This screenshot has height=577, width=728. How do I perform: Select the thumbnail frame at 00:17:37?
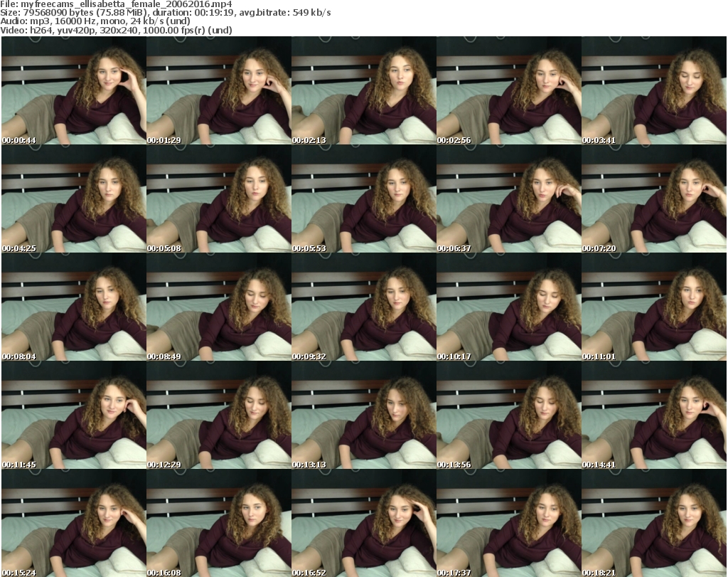pyautogui.click(x=509, y=523)
